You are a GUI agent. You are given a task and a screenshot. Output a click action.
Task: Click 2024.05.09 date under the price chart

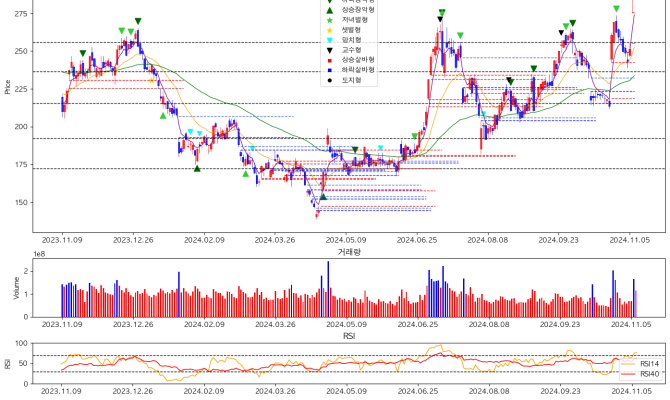tap(347, 241)
